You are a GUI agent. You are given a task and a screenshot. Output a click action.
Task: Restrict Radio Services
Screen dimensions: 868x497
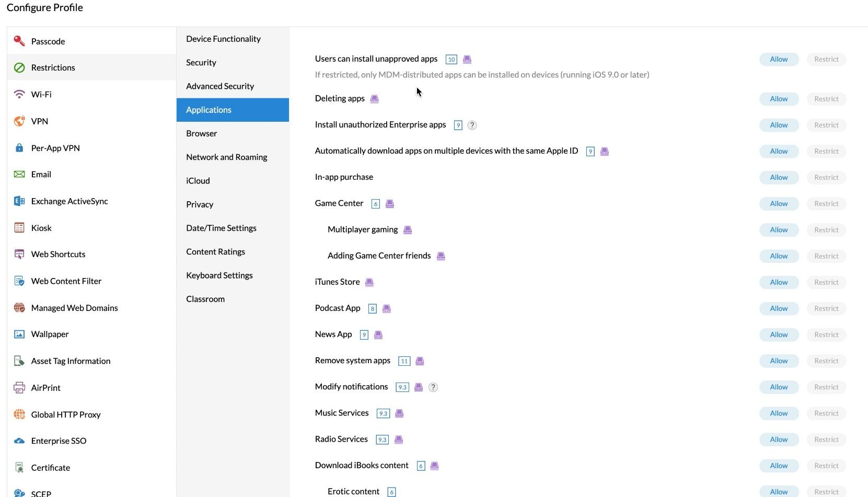point(826,440)
